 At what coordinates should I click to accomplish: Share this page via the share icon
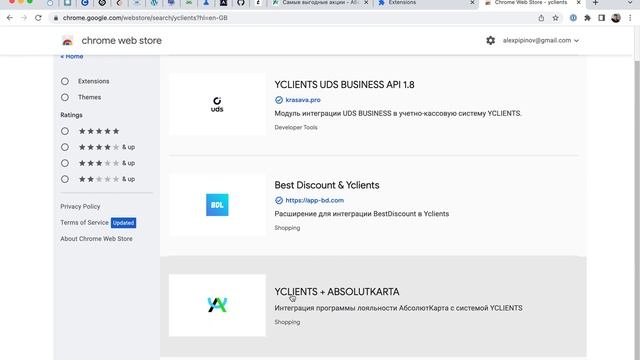point(541,18)
